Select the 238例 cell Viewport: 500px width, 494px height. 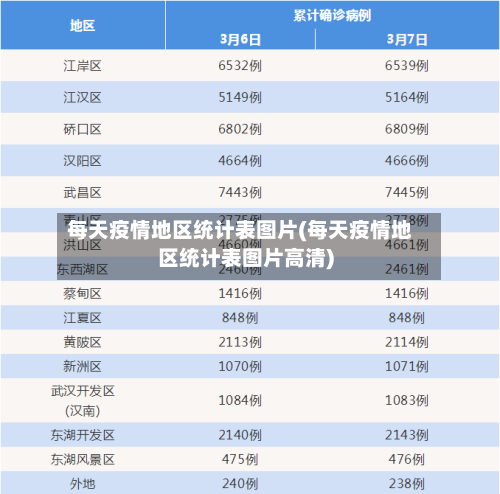[407, 484]
